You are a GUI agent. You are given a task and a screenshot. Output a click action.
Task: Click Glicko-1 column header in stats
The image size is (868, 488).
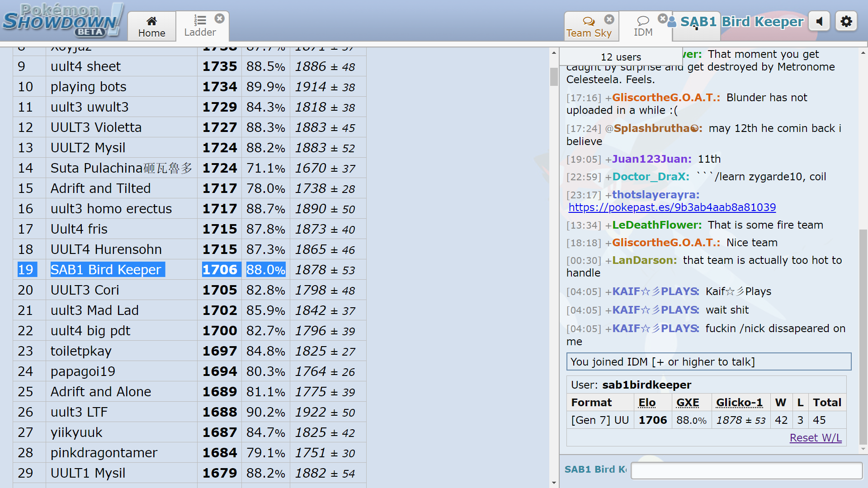739,403
